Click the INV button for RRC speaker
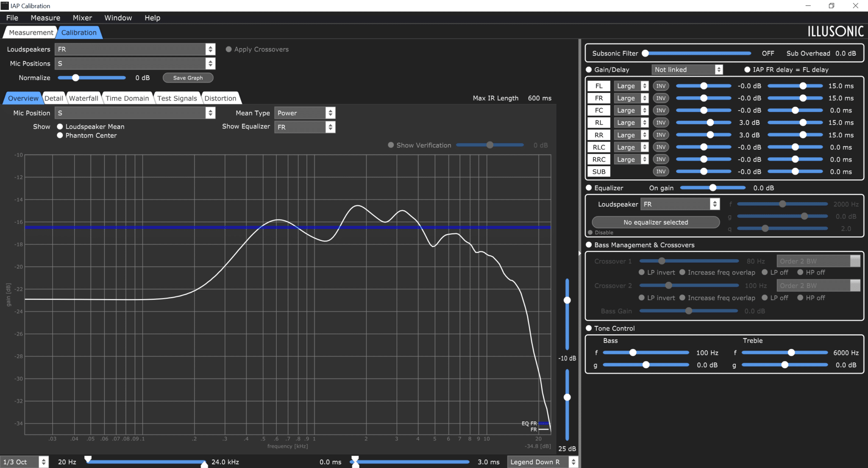868x468 pixels. 661,159
